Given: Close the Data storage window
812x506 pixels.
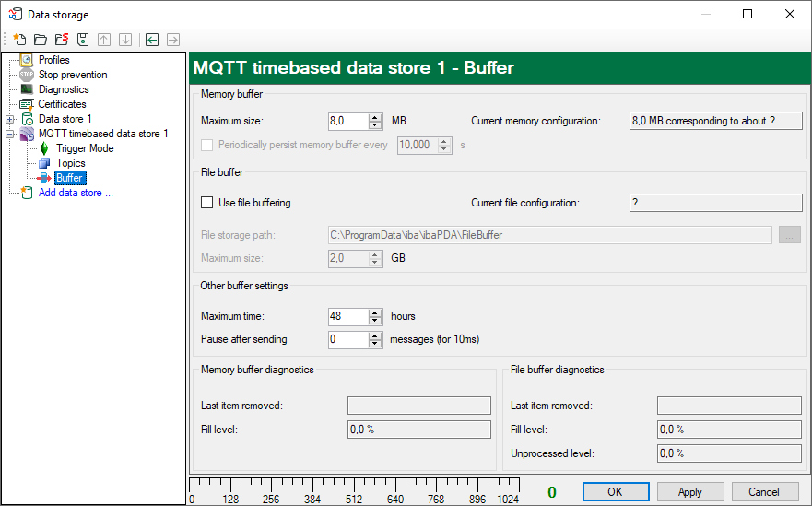Looking at the screenshot, I should [x=790, y=14].
